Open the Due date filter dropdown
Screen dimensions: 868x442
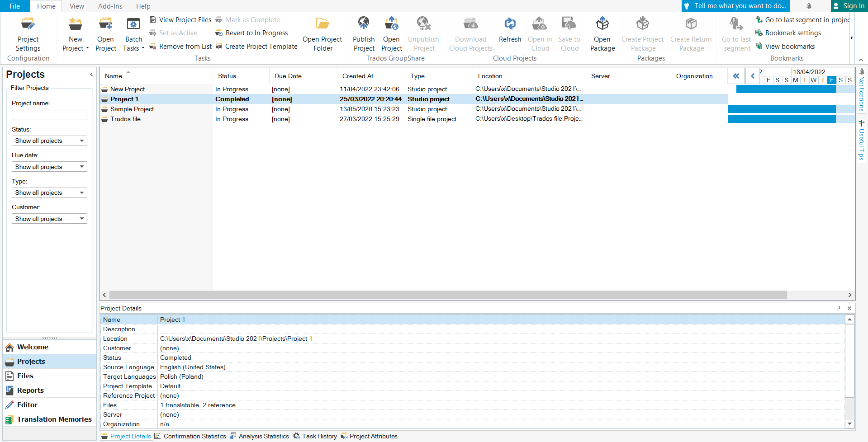coord(49,167)
